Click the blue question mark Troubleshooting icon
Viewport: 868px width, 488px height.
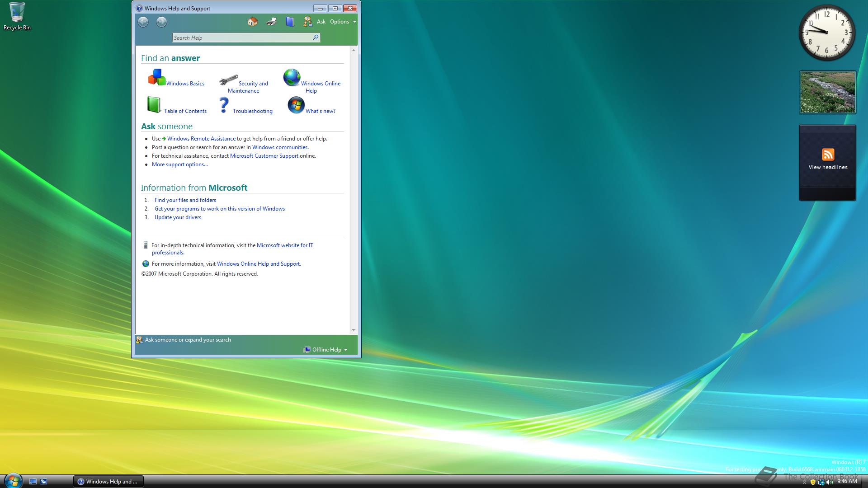(224, 105)
